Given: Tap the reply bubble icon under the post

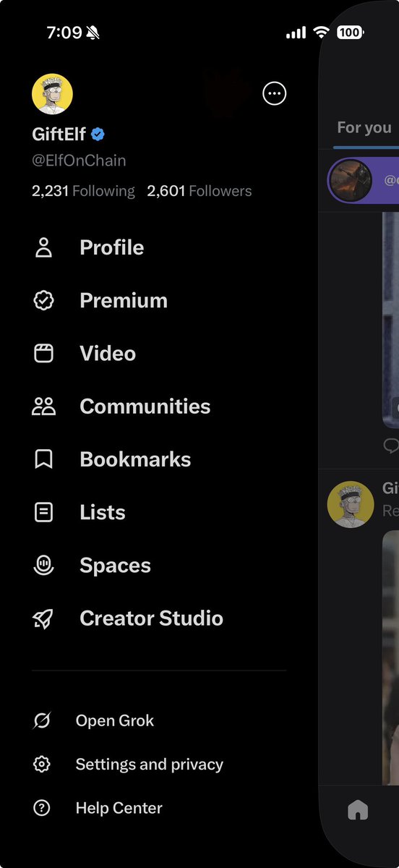Looking at the screenshot, I should (x=391, y=445).
